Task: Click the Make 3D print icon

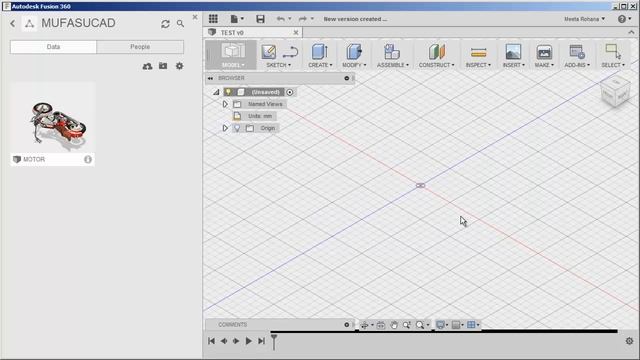Action: 544,52
